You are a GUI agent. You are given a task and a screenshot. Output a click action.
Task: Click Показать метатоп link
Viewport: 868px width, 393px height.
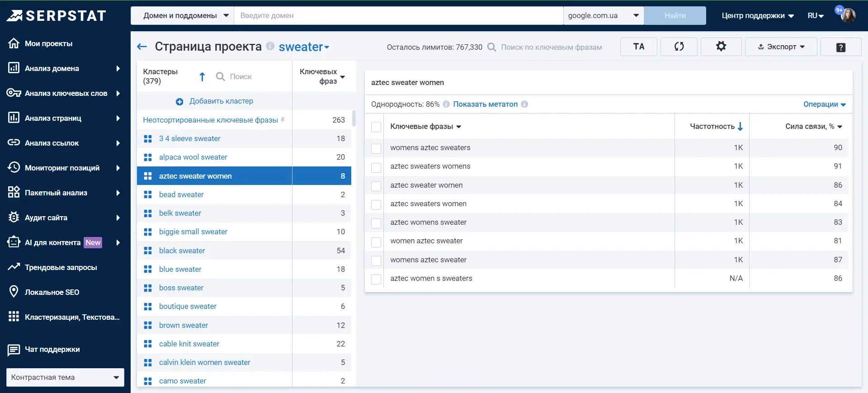485,104
